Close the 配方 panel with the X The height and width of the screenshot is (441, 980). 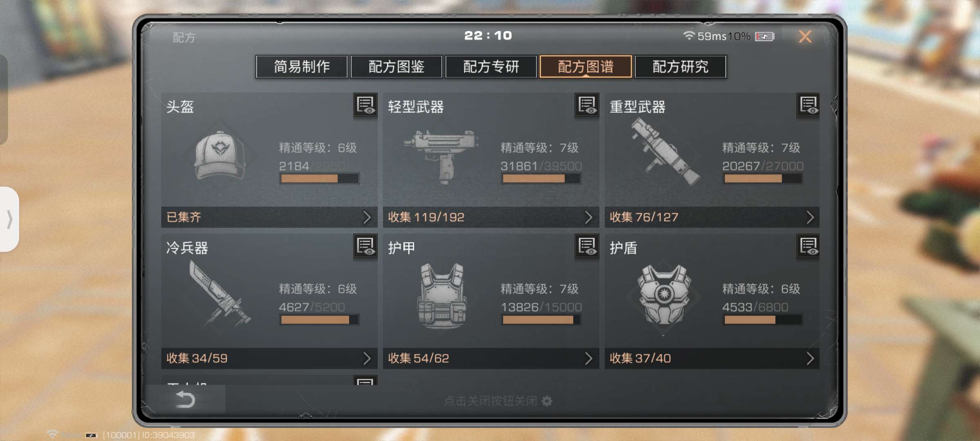pyautogui.click(x=805, y=37)
